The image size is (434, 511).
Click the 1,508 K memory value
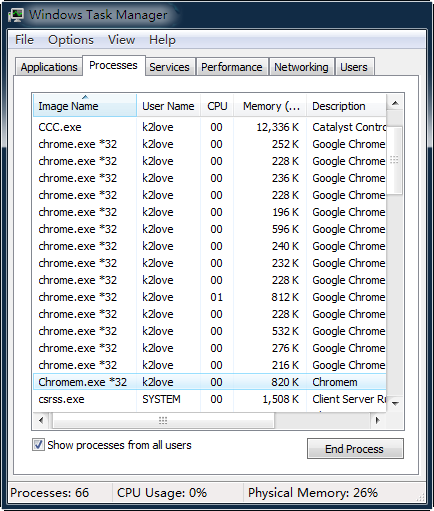click(281, 399)
